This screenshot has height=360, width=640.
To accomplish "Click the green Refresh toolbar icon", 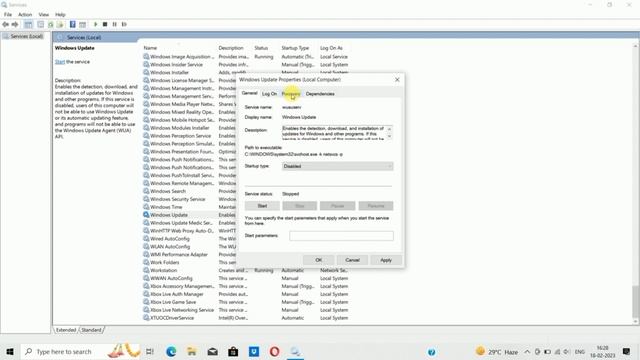I will click(51, 24).
